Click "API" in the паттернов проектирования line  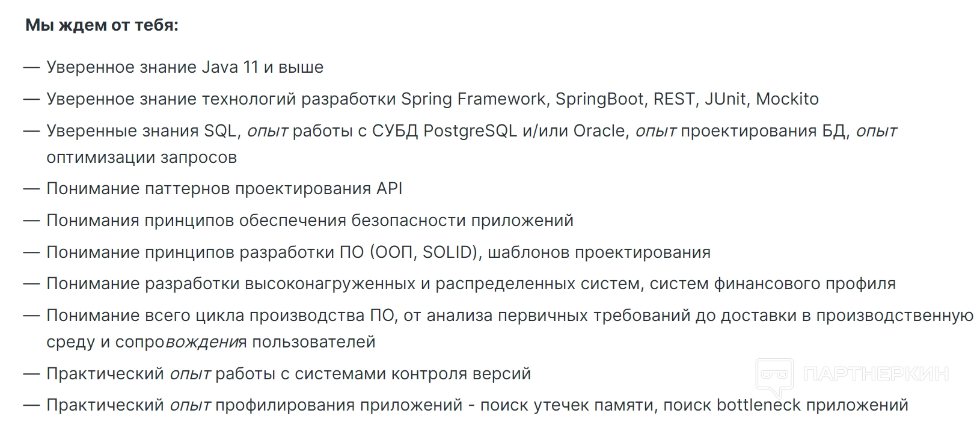pyautogui.click(x=389, y=188)
